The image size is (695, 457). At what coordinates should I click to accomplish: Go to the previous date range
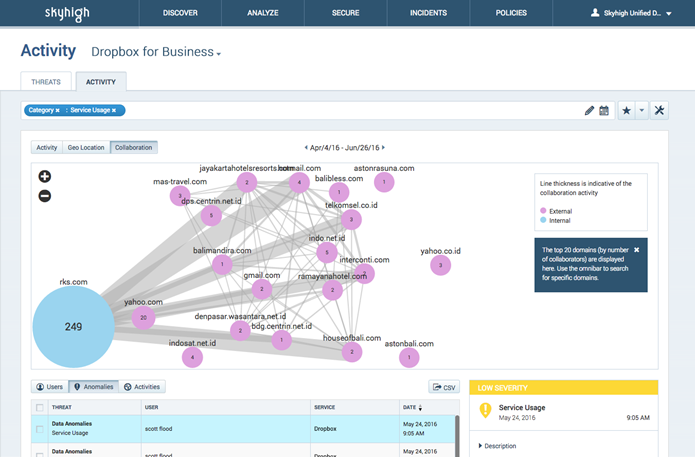pos(306,148)
